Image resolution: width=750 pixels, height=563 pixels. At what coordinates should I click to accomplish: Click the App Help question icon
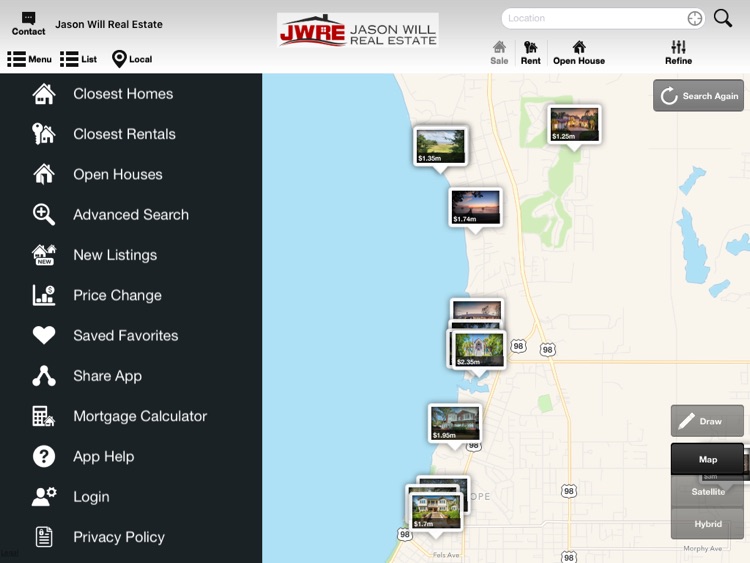(44, 456)
